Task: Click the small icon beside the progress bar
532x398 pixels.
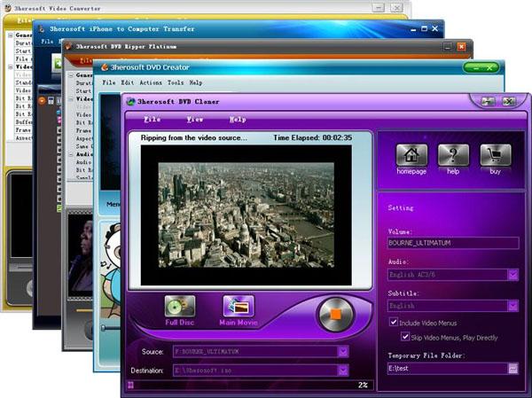Action: click(130, 385)
